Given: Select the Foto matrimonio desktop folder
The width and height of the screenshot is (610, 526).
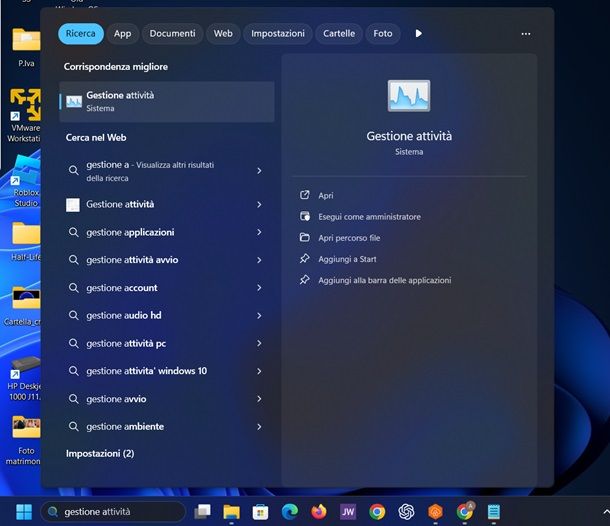Looking at the screenshot, I should (x=24, y=440).
